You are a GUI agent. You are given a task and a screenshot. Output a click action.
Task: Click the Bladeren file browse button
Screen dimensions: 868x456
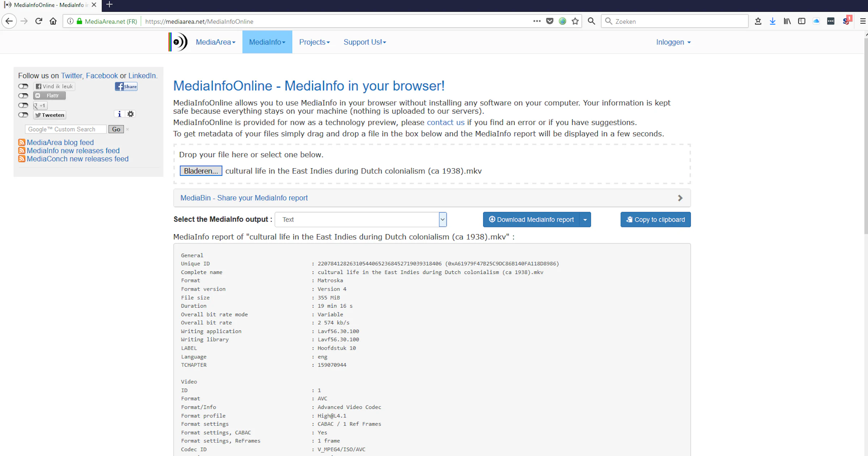[x=201, y=171]
